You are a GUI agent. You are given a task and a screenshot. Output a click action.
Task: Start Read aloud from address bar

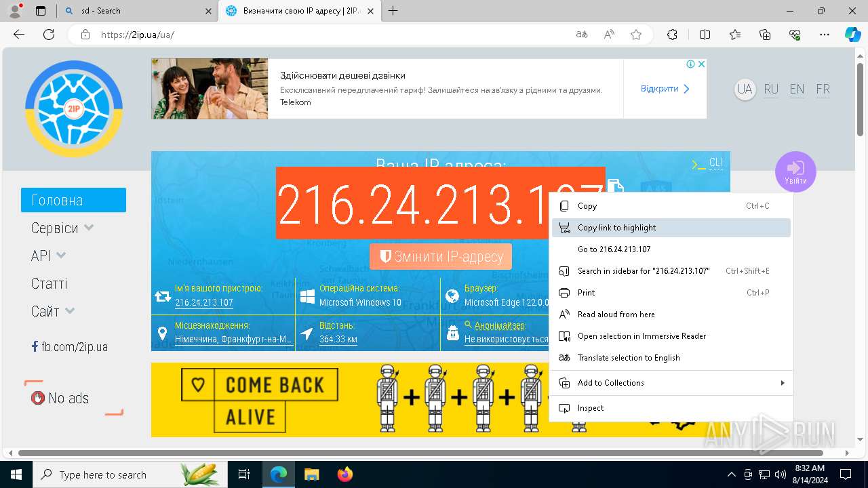click(609, 35)
